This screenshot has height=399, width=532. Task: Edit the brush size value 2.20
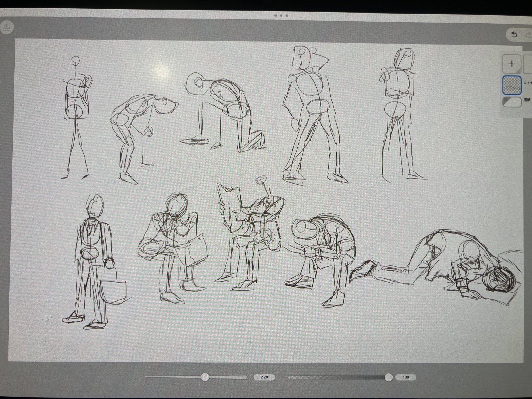click(264, 377)
